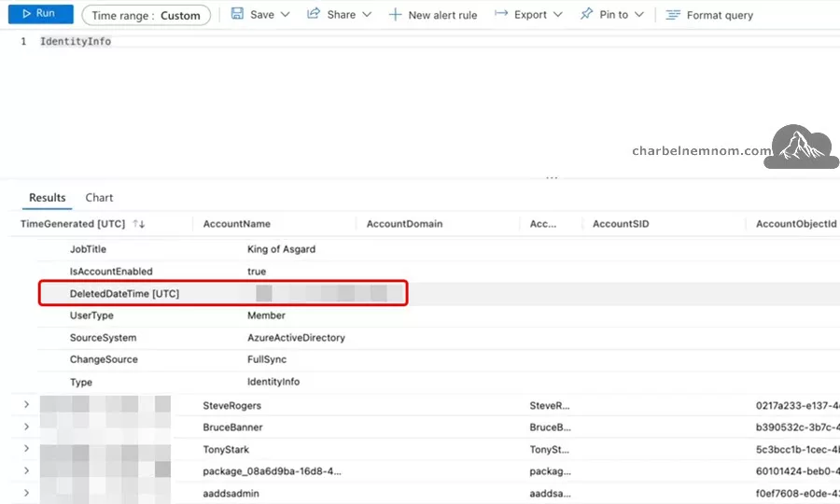This screenshot has height=504, width=840.
Task: Expand the Save dropdown chevron
Action: [x=285, y=14]
